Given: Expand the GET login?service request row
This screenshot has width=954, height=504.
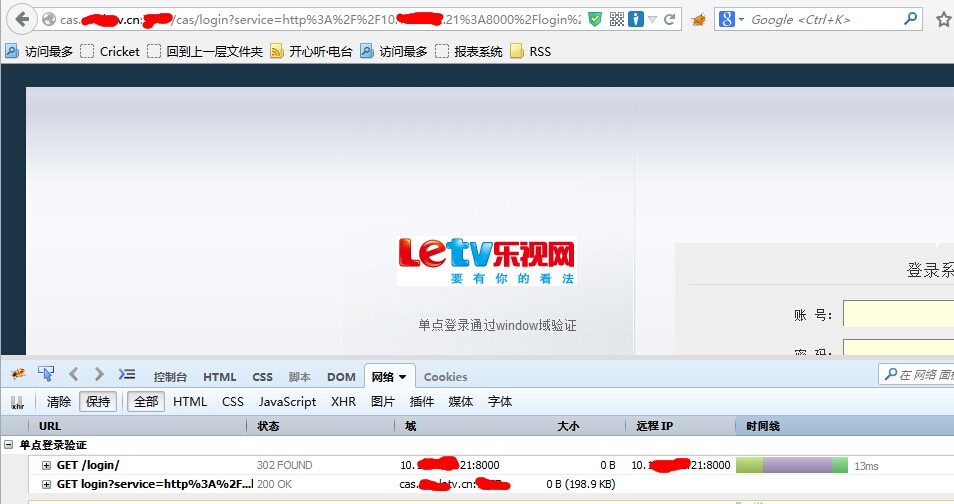Looking at the screenshot, I should (46, 485).
